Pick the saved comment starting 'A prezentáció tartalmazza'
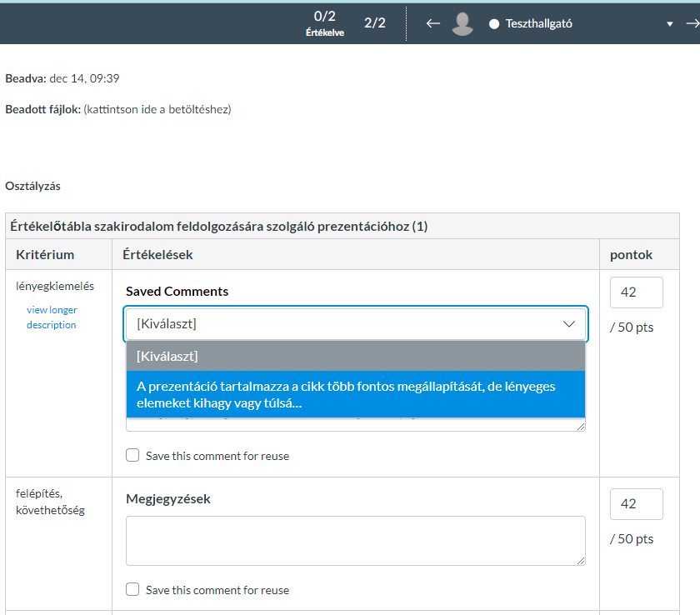Viewport: 700px width, 615px height. tap(355, 394)
